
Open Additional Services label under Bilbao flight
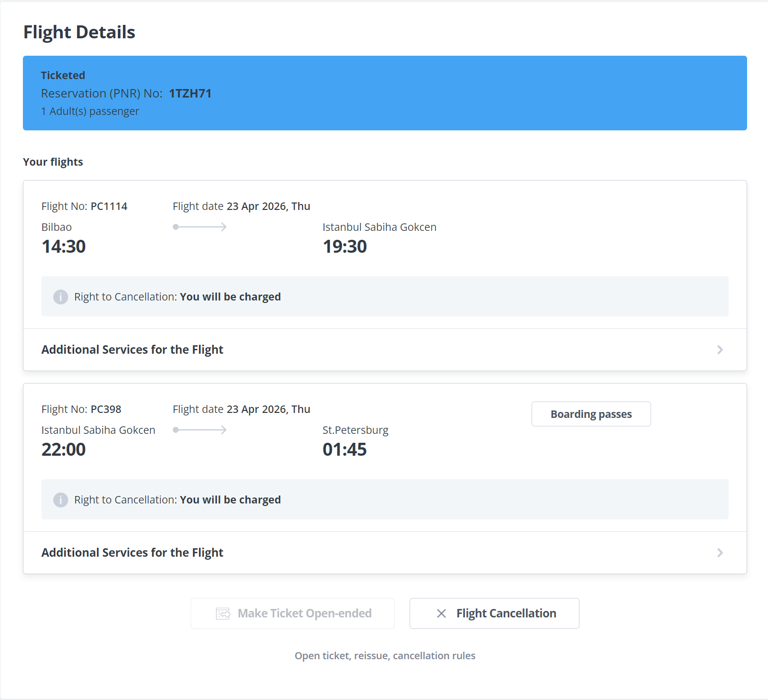[x=132, y=350]
